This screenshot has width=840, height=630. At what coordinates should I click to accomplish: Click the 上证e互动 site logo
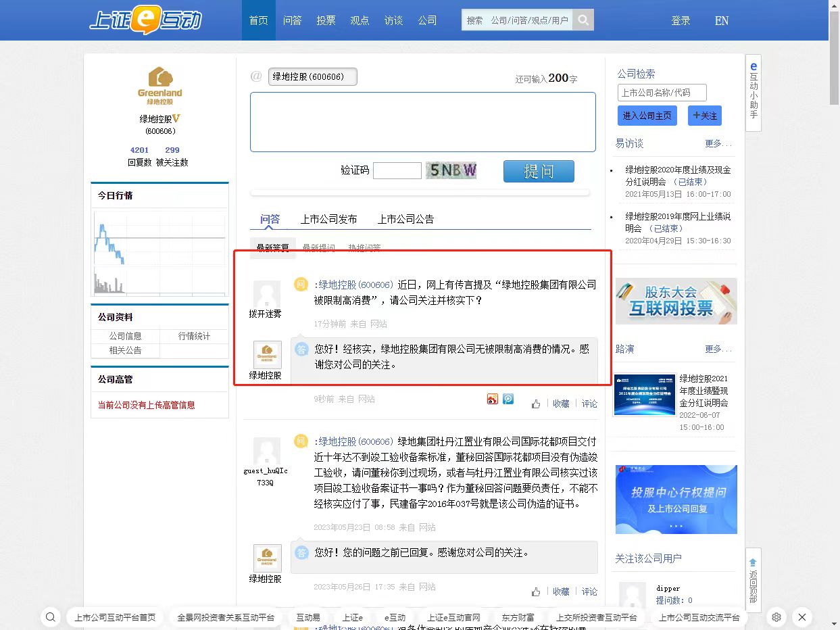point(145,20)
